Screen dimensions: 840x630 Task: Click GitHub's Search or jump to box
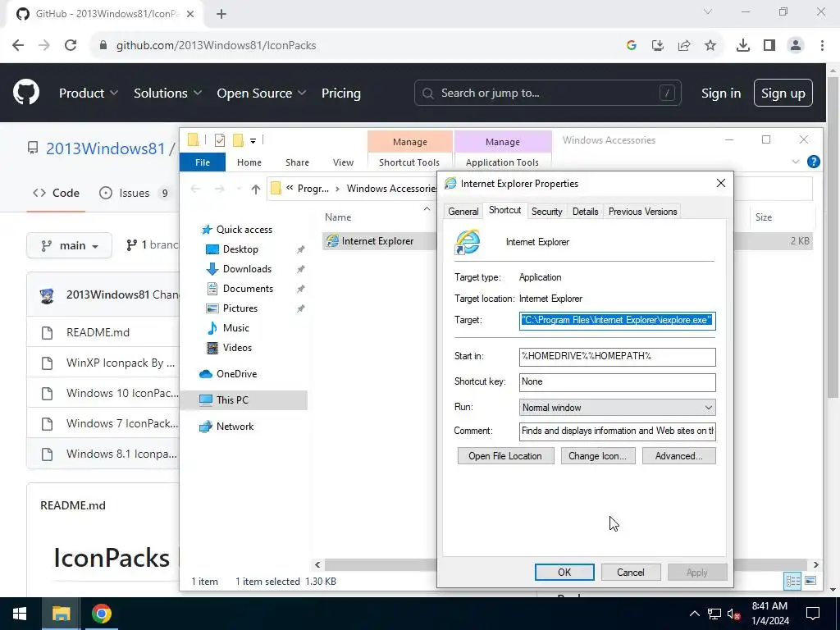tap(547, 94)
